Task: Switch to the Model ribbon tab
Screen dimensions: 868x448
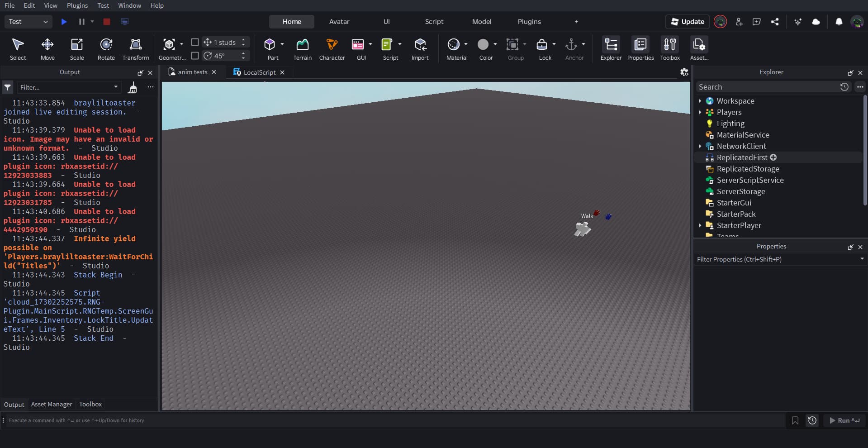Action: pyautogui.click(x=482, y=22)
